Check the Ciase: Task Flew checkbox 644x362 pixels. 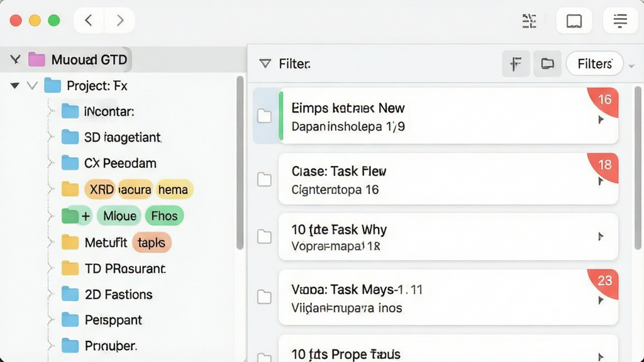pos(265,179)
